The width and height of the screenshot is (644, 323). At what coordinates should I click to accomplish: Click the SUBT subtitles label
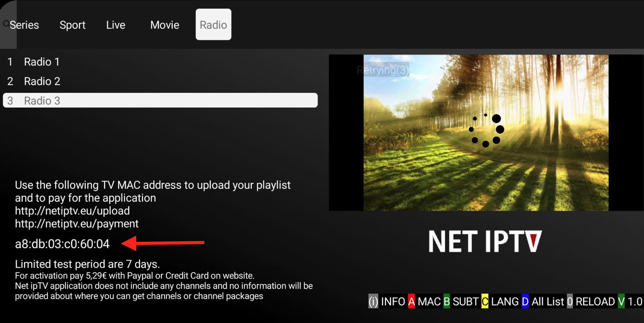[x=466, y=301]
